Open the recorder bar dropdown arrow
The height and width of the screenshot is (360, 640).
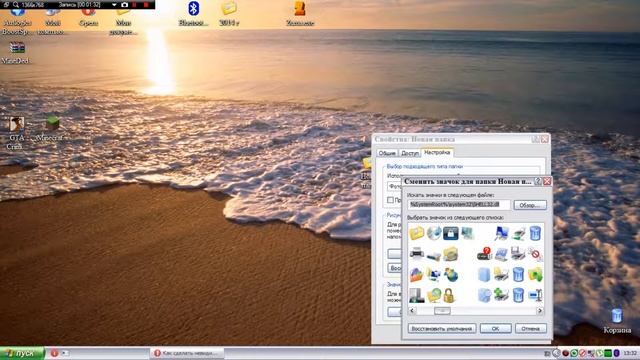click(114, 5)
